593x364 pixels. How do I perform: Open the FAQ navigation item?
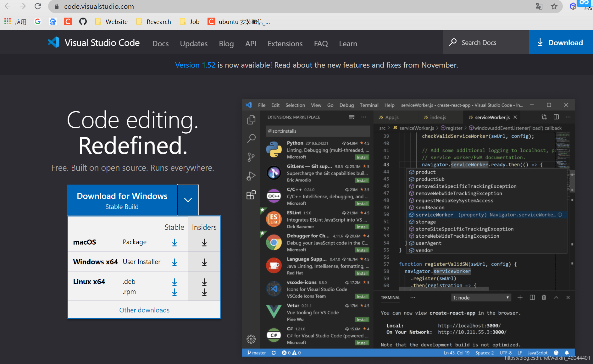[321, 43]
